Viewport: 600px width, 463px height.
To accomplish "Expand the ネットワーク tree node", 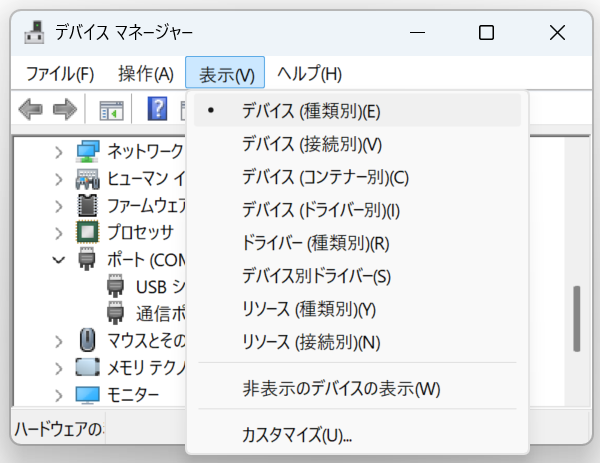I will [x=59, y=152].
